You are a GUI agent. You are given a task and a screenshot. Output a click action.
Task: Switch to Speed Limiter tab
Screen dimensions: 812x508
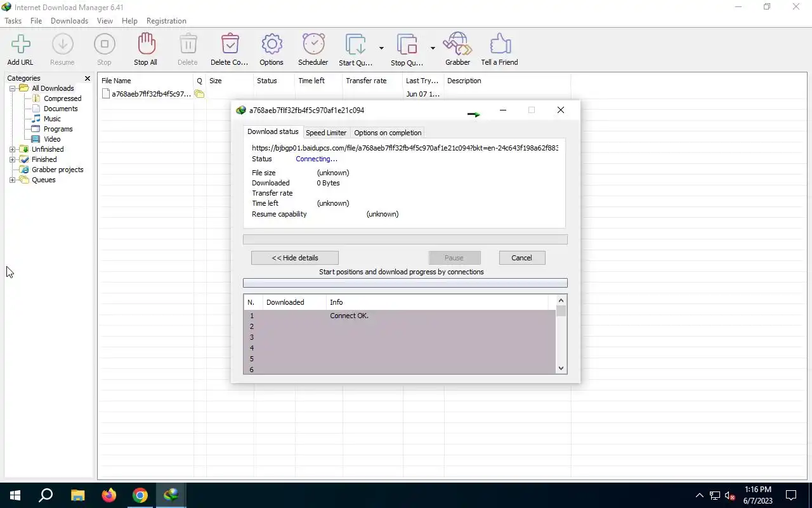(x=326, y=133)
